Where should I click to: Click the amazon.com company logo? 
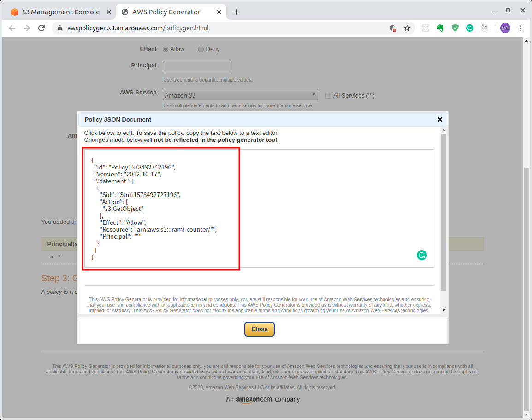pyautogui.click(x=263, y=399)
